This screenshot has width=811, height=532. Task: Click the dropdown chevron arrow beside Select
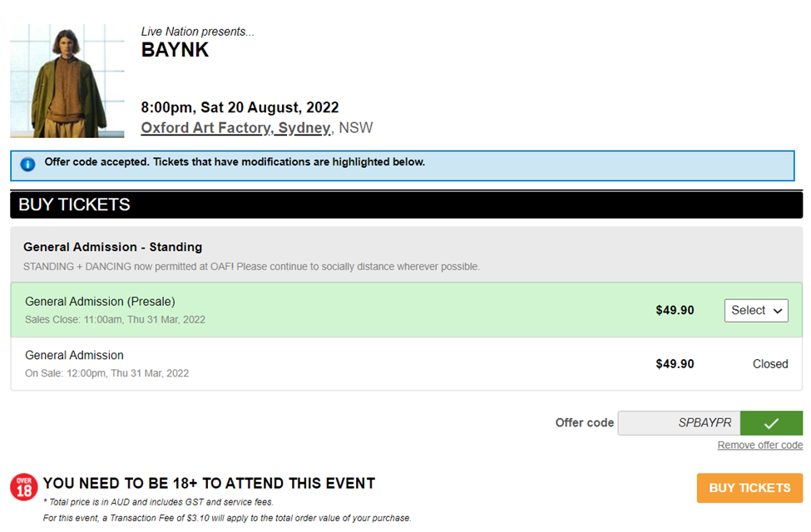click(778, 311)
